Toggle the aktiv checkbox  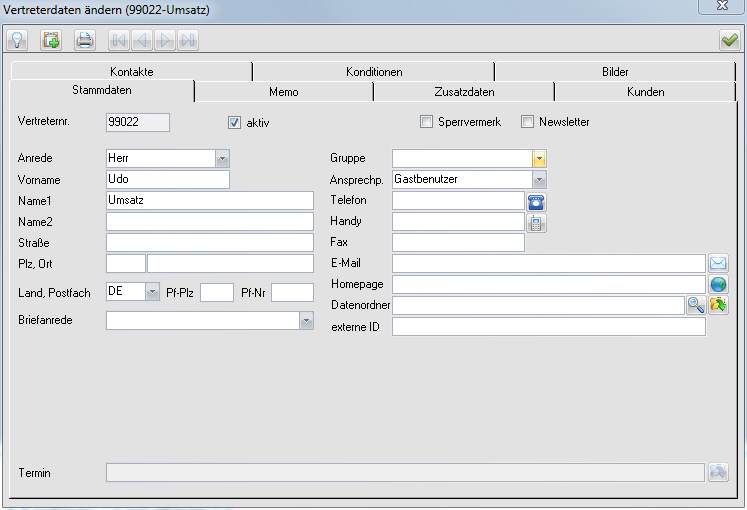point(234,122)
